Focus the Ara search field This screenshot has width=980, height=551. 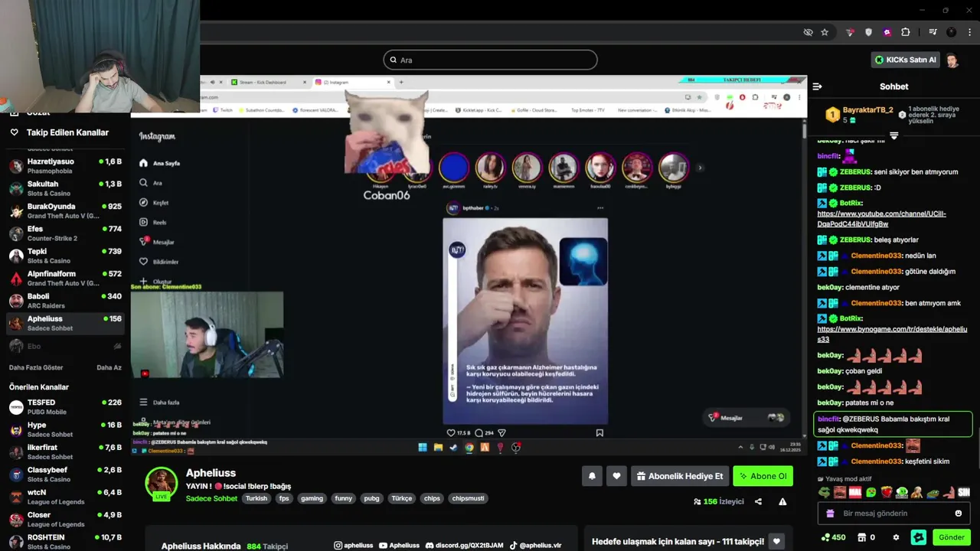(x=490, y=60)
